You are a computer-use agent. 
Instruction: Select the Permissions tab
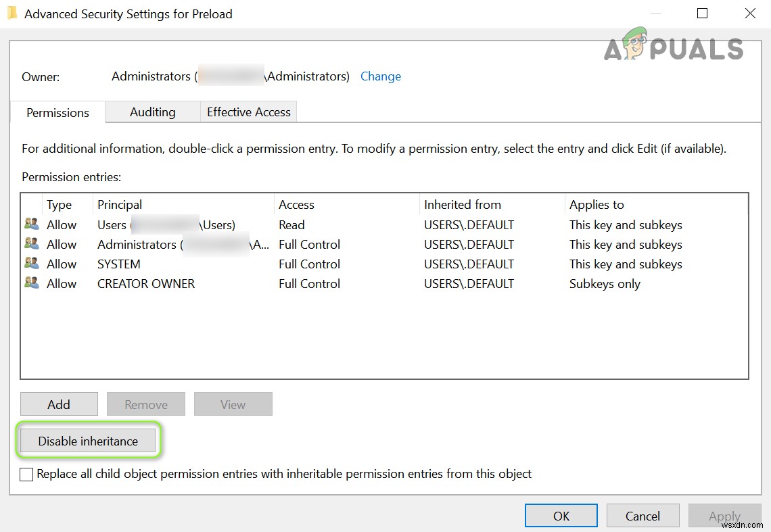coord(57,113)
